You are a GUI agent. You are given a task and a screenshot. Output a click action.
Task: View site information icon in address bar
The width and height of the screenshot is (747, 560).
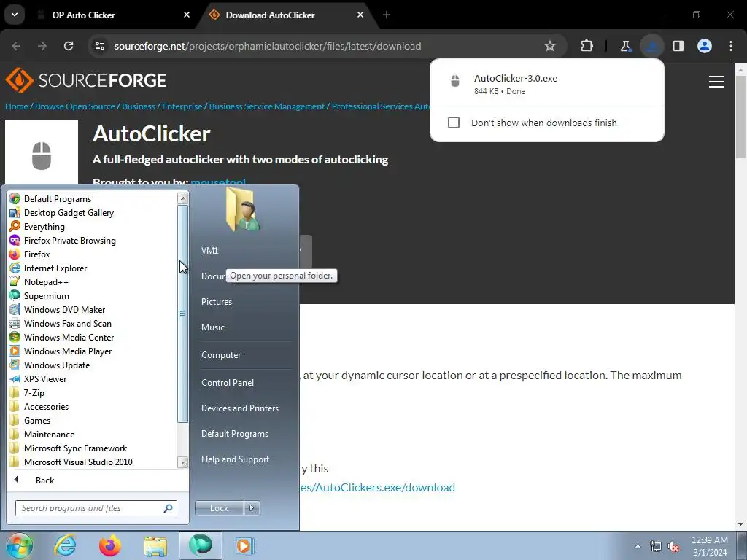(100, 46)
